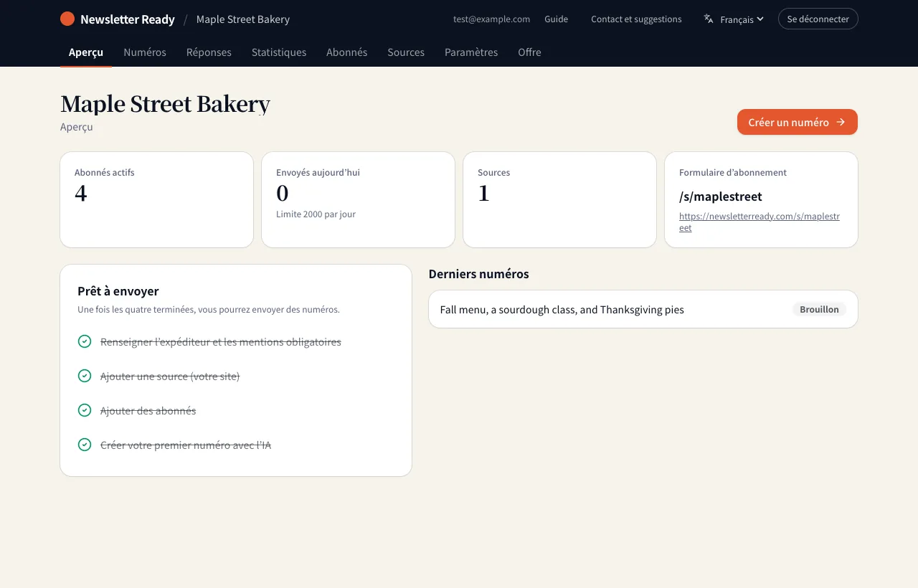Click Maple Street Bakery in the header breadcrumb
Image resolution: width=918 pixels, height=588 pixels.
[x=243, y=19]
